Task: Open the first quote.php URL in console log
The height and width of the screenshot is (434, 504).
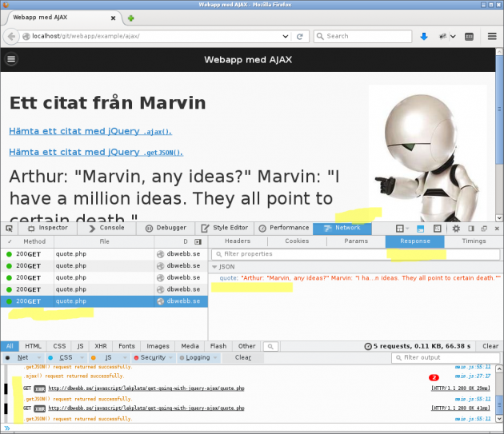Action: click(x=146, y=388)
